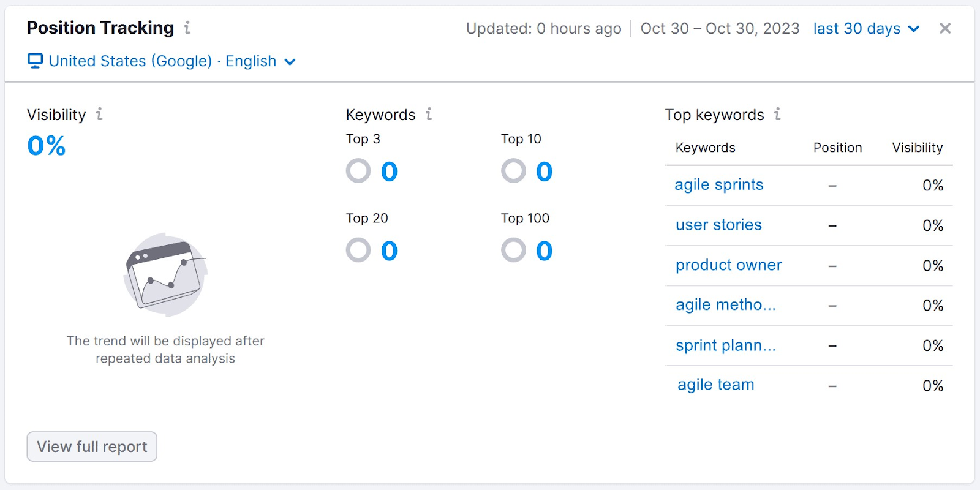The width and height of the screenshot is (980, 490).
Task: Click the 0% visibility value
Action: pos(45,146)
